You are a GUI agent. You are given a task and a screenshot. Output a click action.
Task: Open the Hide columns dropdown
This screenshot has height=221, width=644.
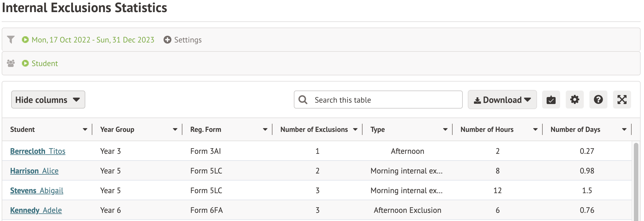coord(48,100)
